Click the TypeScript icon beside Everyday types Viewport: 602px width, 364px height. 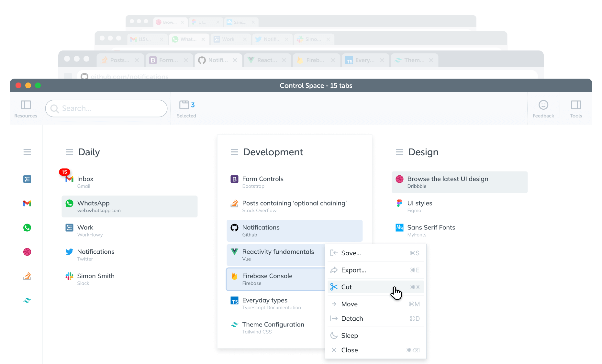234,300
